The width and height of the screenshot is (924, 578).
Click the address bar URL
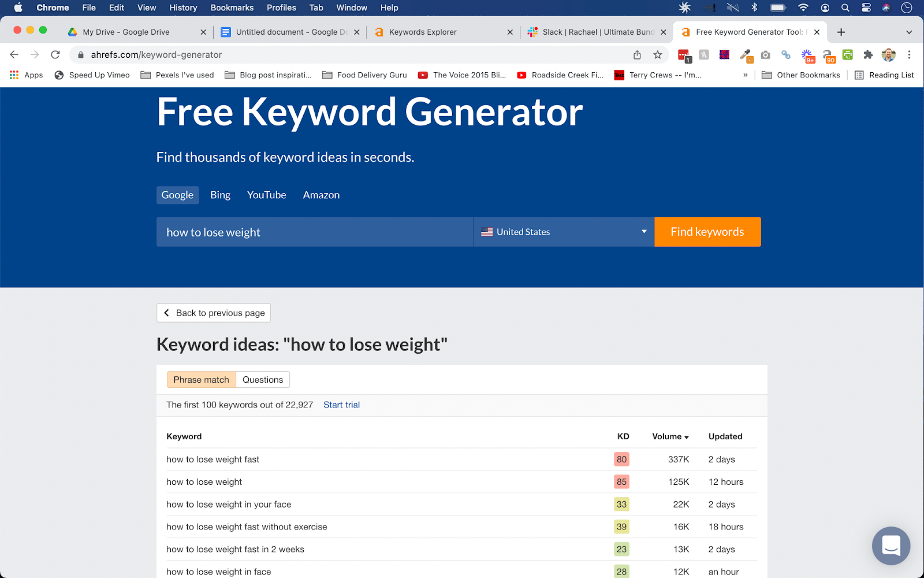[x=156, y=55]
